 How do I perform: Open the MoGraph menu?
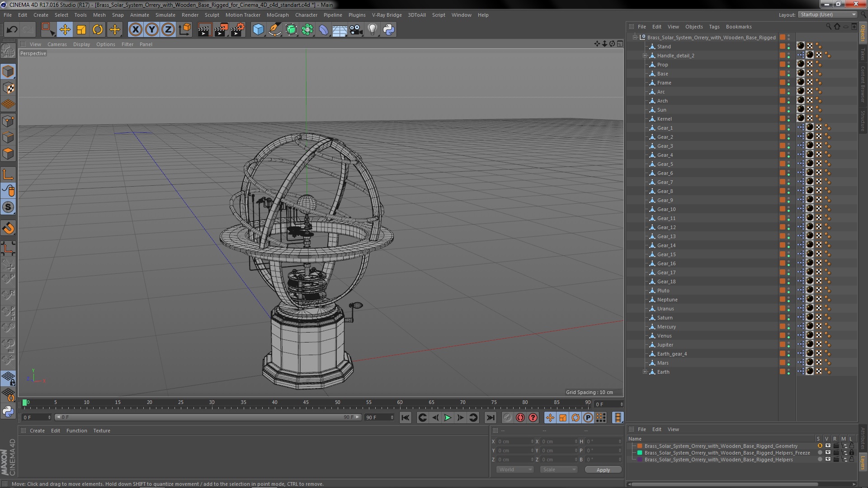277,15
